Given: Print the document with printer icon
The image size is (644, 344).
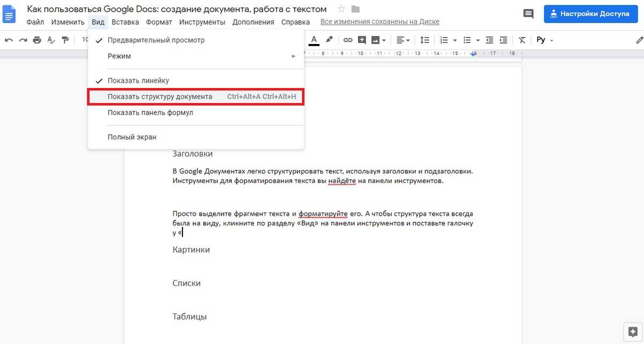Looking at the screenshot, I should coord(37,40).
